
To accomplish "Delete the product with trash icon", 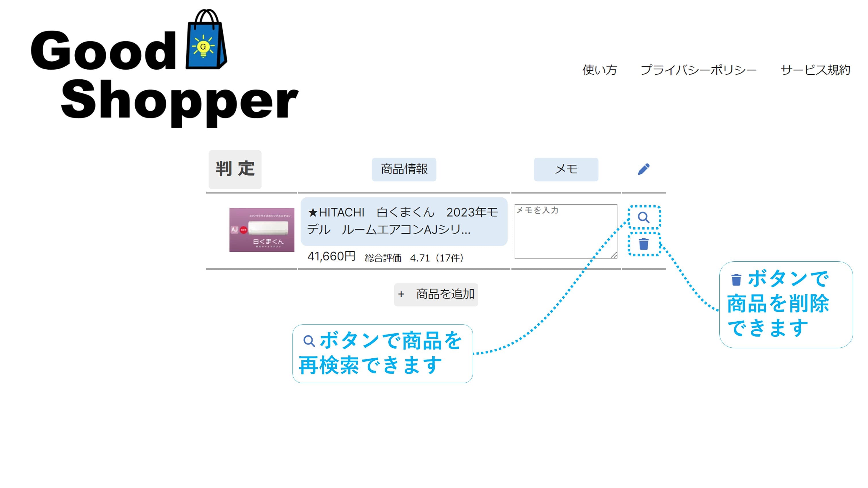I will pyautogui.click(x=644, y=244).
